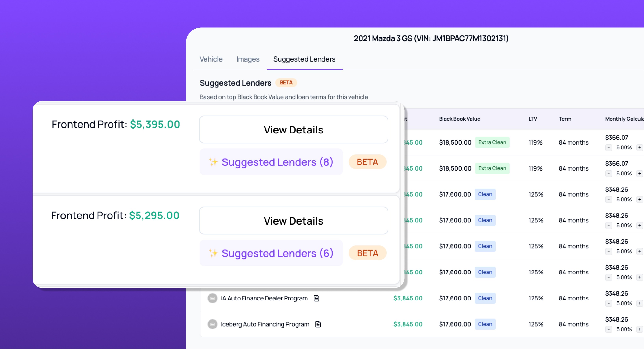The image size is (644, 349).
Task: Open the Suggested Lenders (8) button
Action: [271, 162]
